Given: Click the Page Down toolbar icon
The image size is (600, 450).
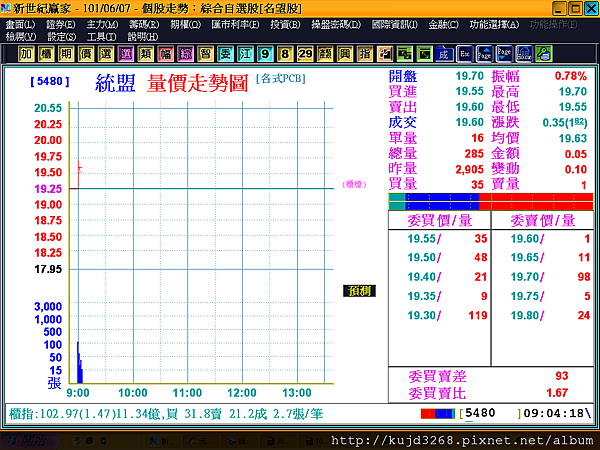Looking at the screenshot, I should (504, 54).
